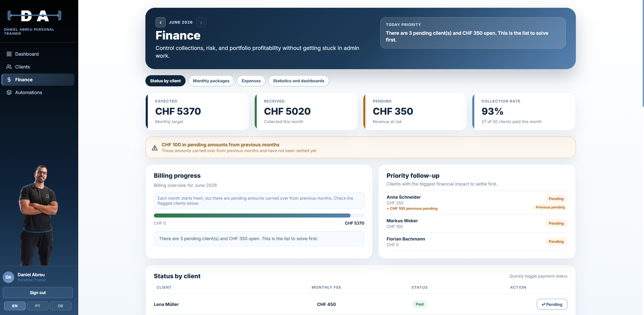Click the CHF 5370 progress end label
The height and width of the screenshot is (315, 644).
click(x=355, y=223)
